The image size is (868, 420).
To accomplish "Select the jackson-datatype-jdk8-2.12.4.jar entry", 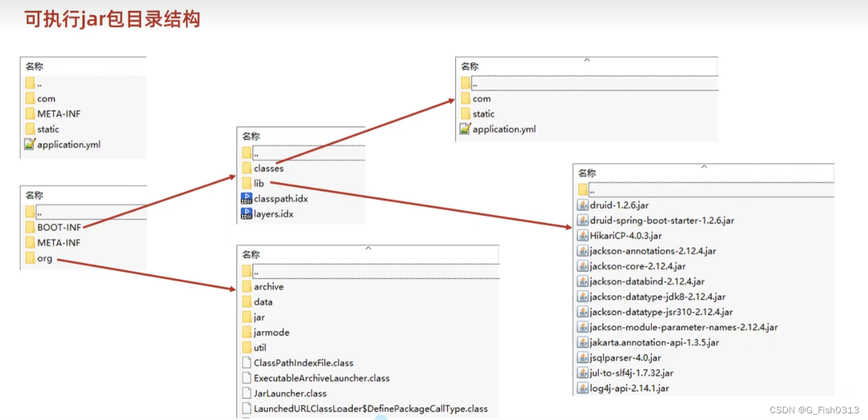I will click(652, 297).
